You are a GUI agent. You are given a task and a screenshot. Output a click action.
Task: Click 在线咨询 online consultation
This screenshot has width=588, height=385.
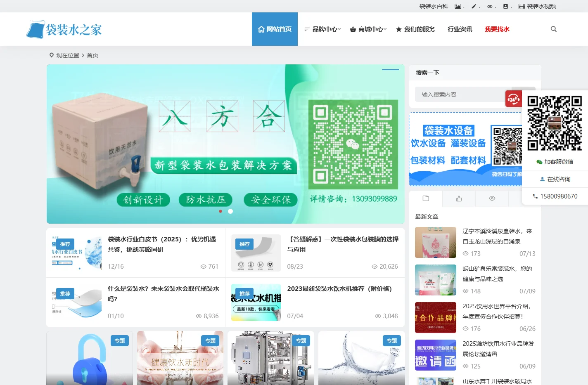(x=555, y=179)
